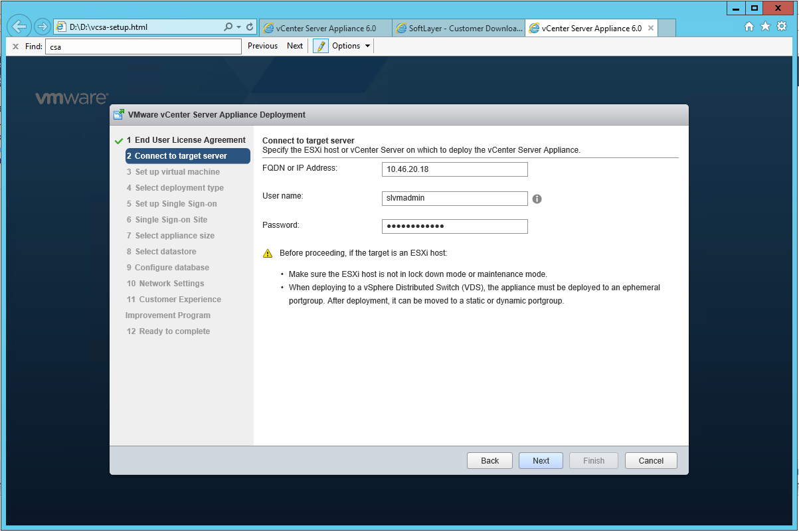Viewport: 799px width, 532px height.
Task: Open the browser Home icon
Action: click(x=749, y=27)
